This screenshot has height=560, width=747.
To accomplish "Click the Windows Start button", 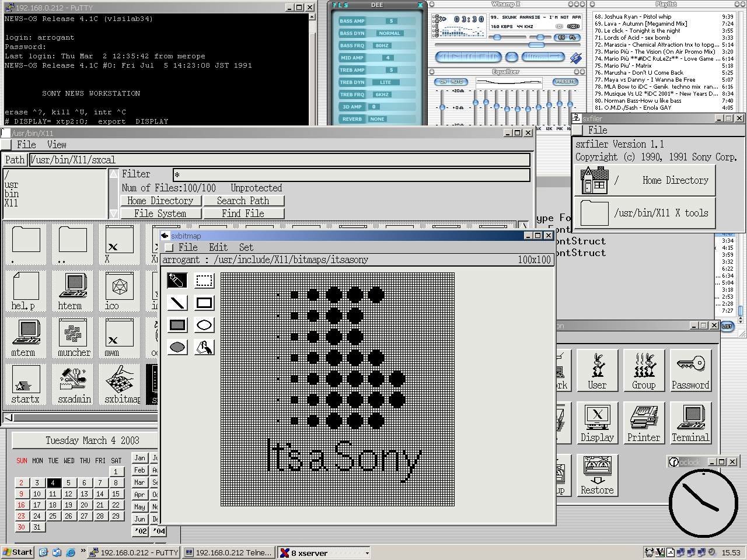I will coord(18,552).
